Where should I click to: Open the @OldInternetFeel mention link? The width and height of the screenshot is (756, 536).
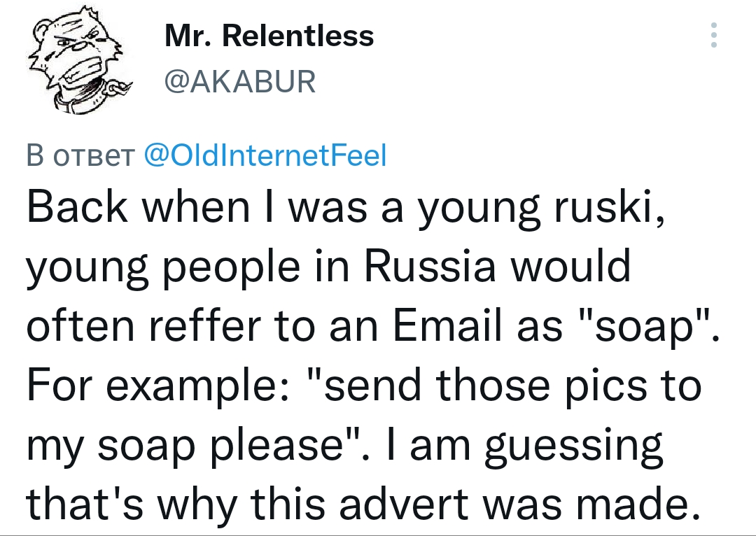(265, 155)
